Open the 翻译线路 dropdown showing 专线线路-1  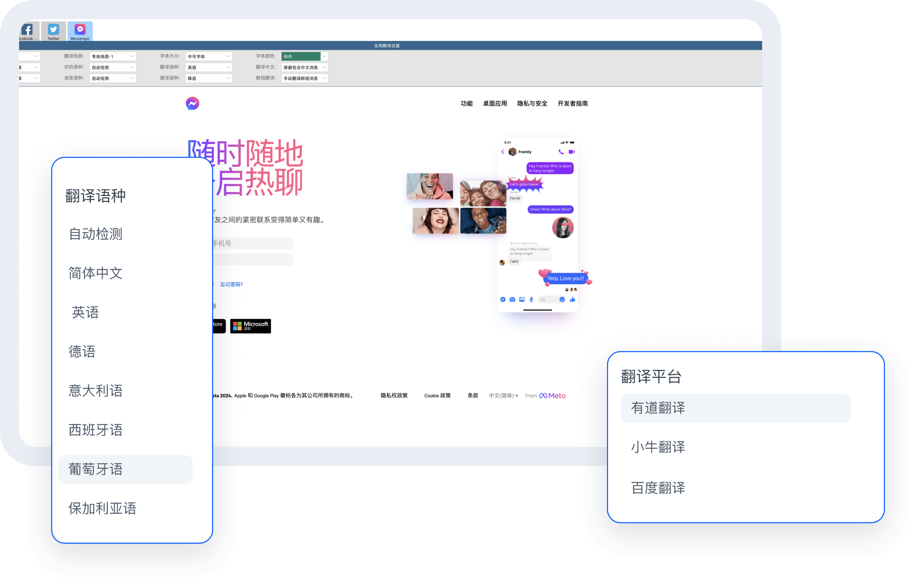click(112, 56)
